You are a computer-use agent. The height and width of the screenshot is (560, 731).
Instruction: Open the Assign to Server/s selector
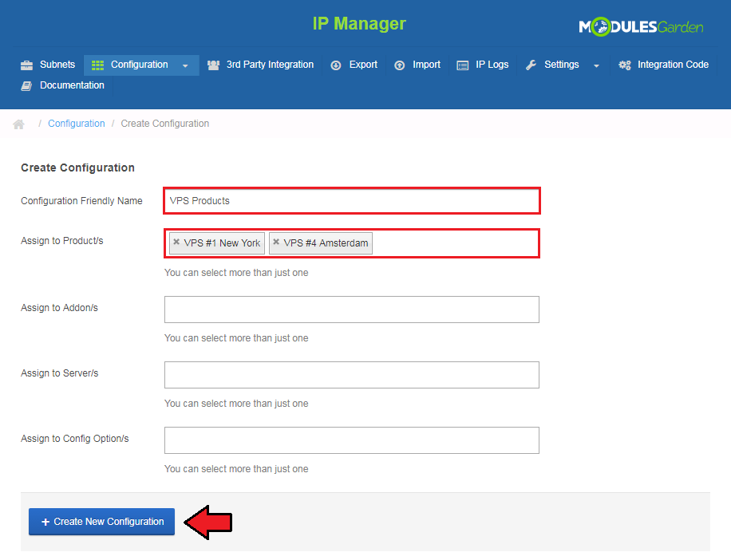coord(351,375)
